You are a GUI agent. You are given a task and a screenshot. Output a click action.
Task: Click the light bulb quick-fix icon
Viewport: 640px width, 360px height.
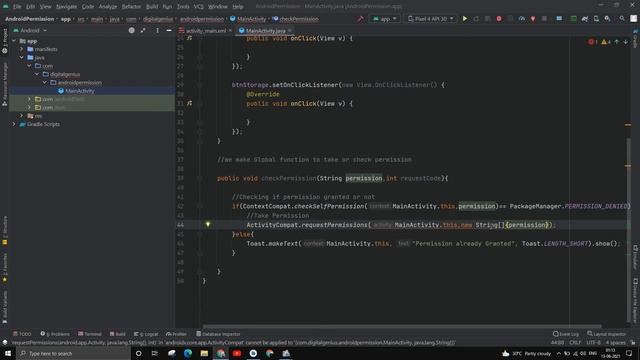click(x=208, y=224)
